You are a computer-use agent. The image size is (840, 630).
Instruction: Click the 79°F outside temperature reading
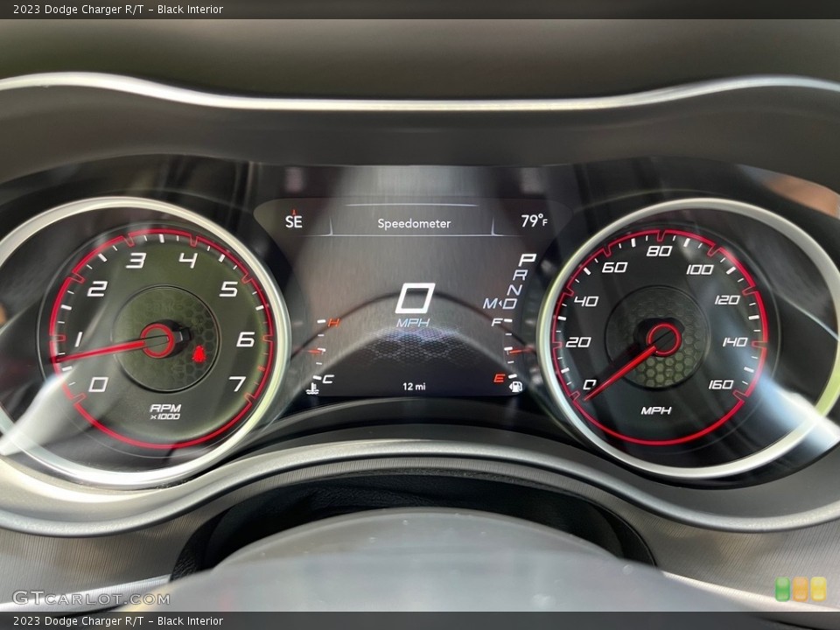534,220
